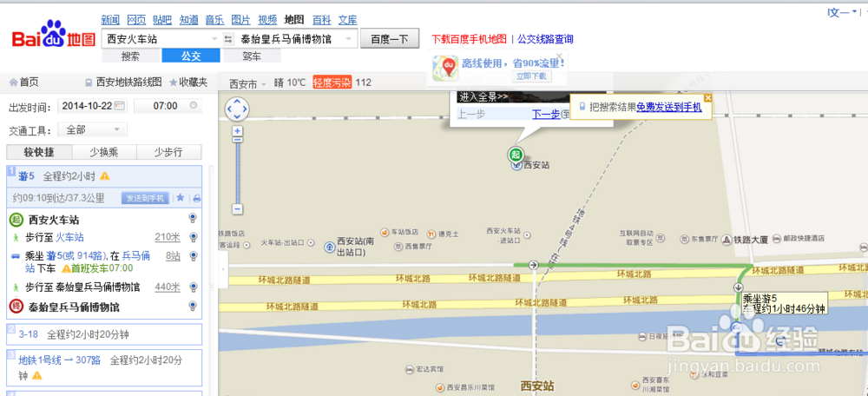Click map pin for 步行至火车站 step
Image resolution: width=868 pixels, height=396 pixels.
pyautogui.click(x=194, y=237)
